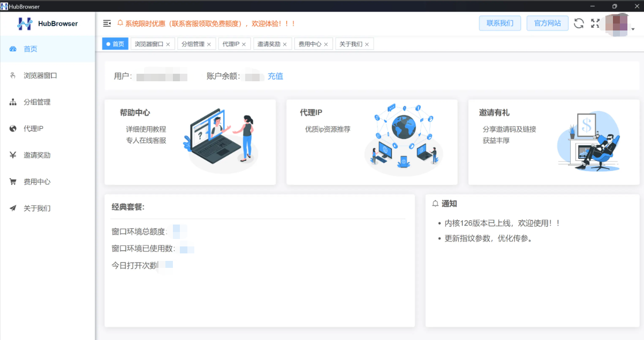
Task: Click the 联系我们 button
Action: pos(499,23)
